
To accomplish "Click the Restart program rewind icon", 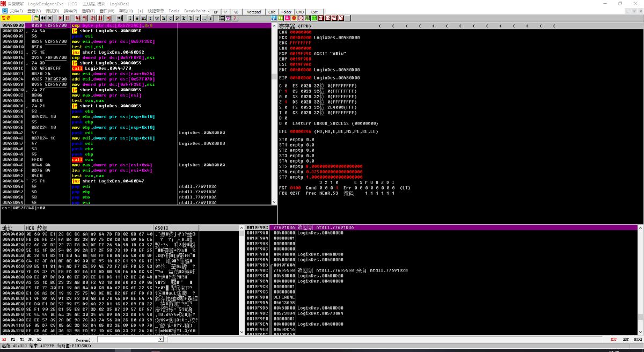I will [x=43, y=18].
